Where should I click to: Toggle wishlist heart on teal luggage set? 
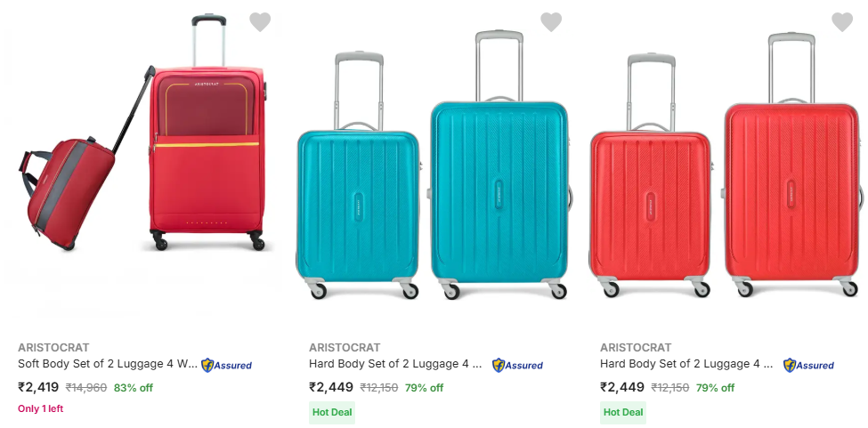click(x=551, y=22)
